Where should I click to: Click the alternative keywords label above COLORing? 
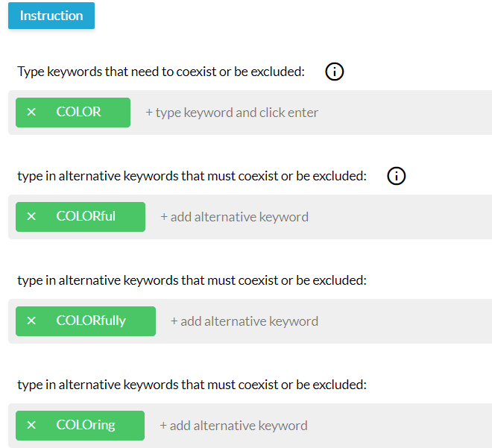[192, 385]
